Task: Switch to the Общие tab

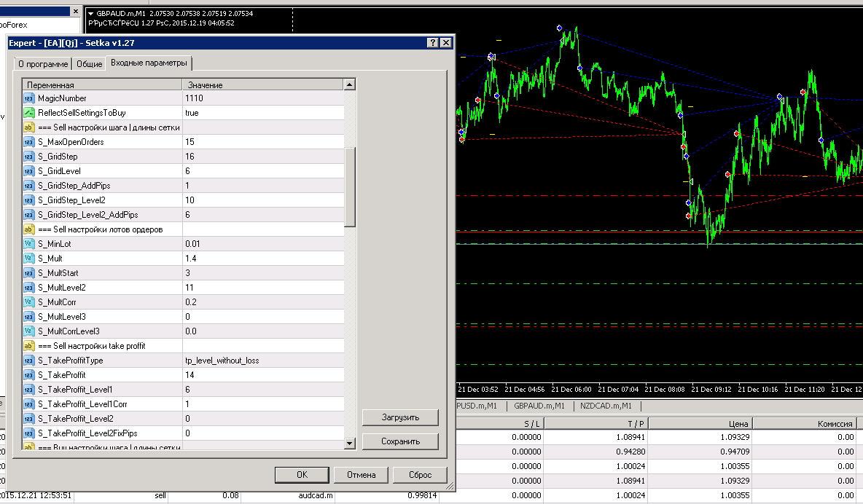Action: 89,64
